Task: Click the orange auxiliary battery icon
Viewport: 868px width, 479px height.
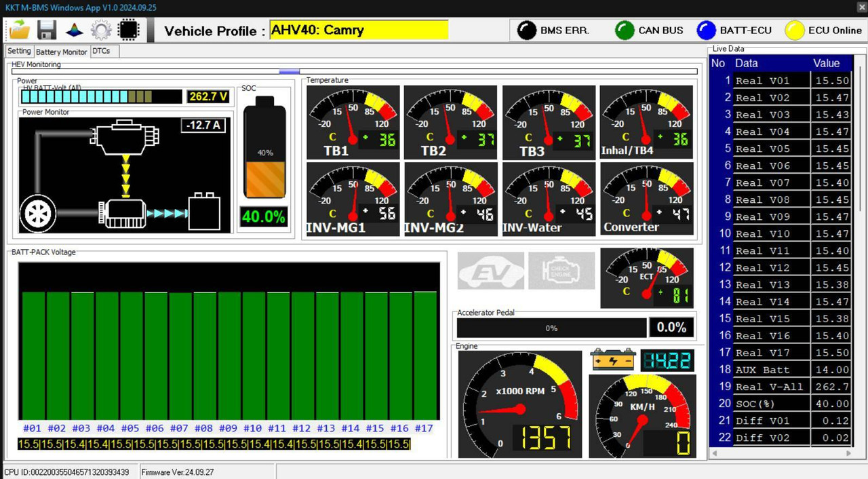Action: (612, 360)
